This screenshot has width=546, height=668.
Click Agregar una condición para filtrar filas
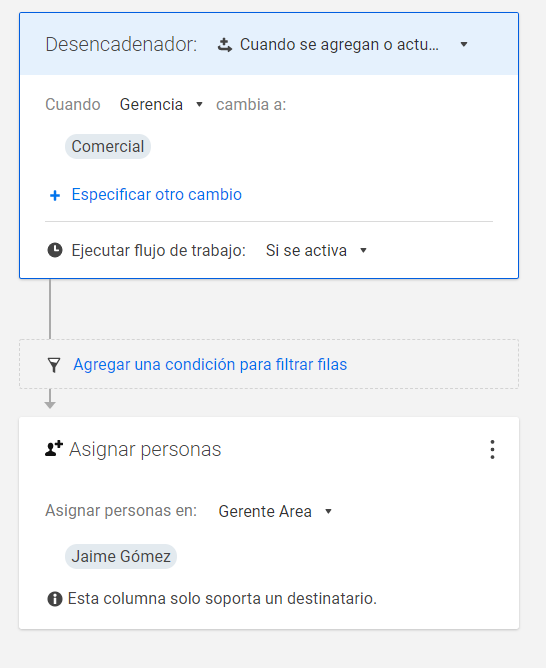click(210, 365)
